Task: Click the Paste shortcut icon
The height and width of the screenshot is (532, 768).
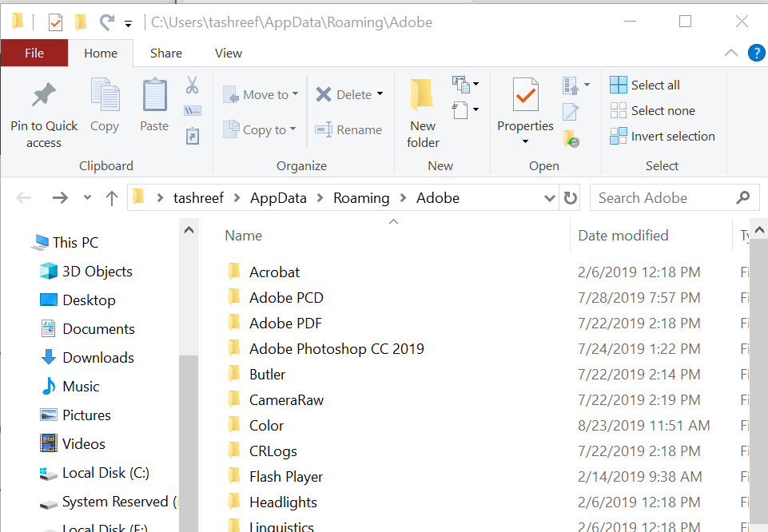Action: 193,136
